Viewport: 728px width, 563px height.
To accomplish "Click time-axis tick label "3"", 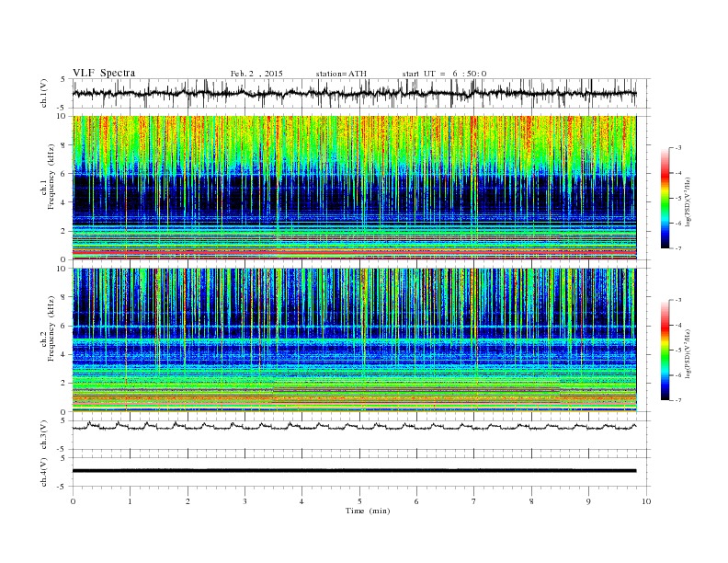I will tap(245, 501).
